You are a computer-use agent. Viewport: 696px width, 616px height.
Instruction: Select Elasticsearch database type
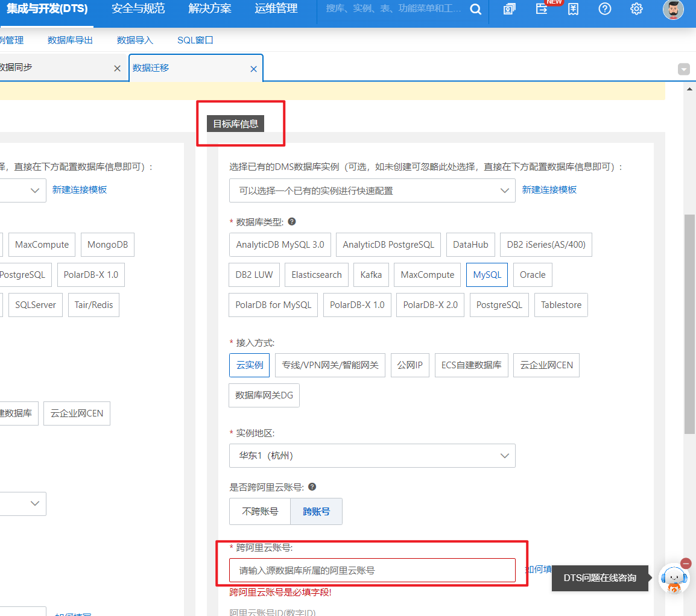[317, 275]
